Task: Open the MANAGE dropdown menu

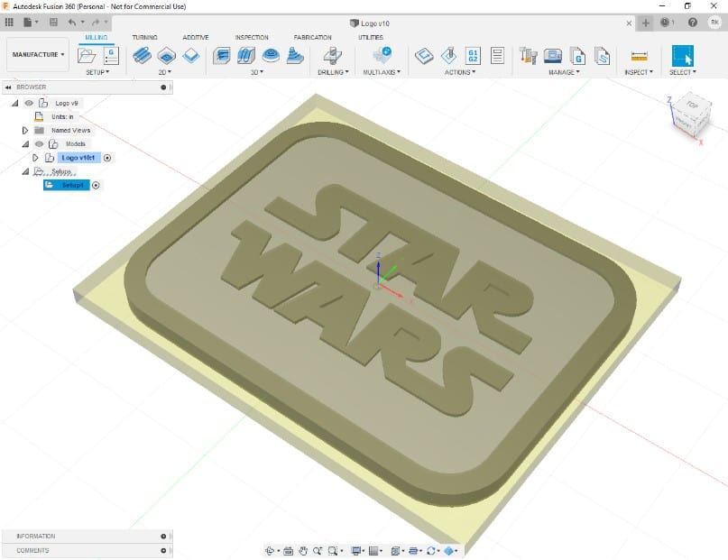Action: [564, 72]
